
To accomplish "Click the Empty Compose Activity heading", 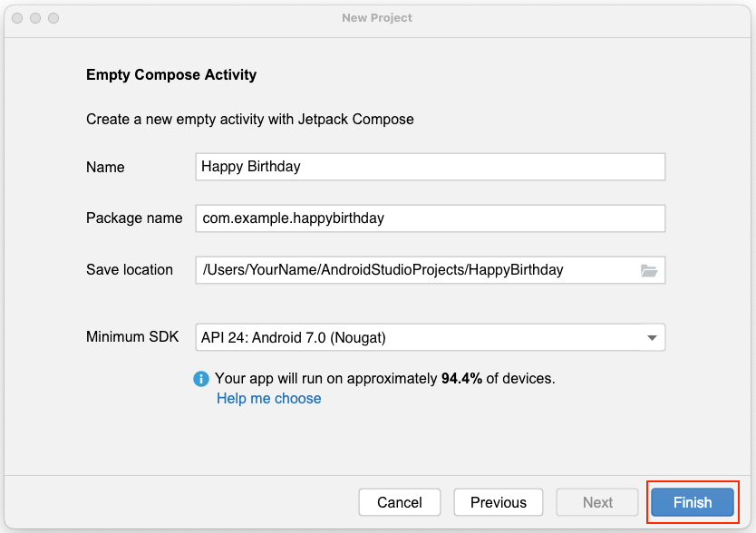I will click(171, 75).
